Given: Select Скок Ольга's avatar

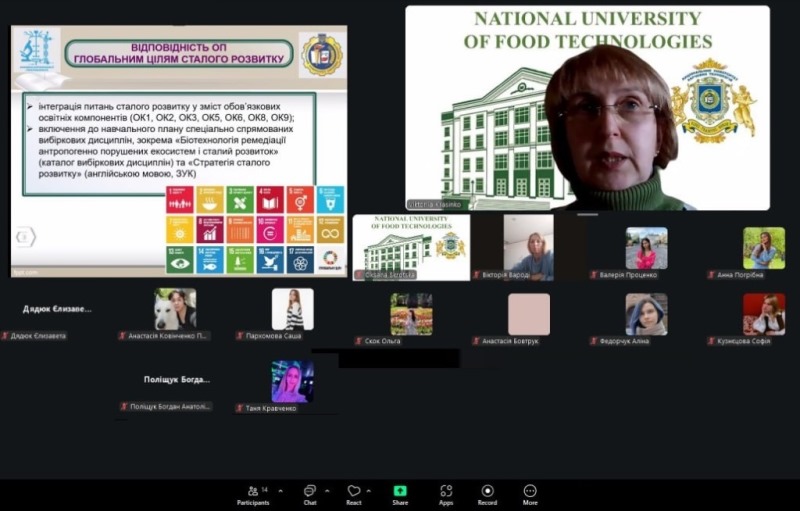Looking at the screenshot, I should (x=411, y=314).
